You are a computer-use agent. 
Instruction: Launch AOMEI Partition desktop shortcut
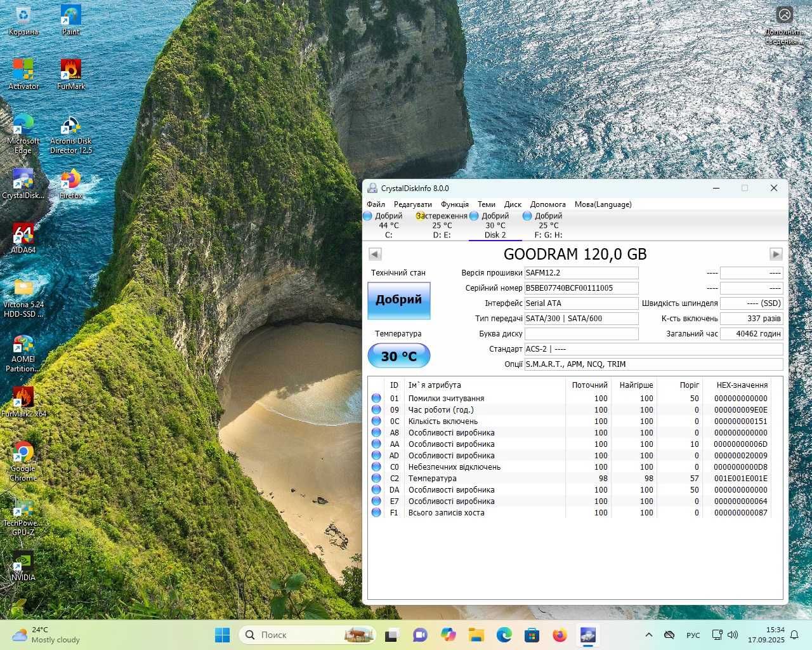[23, 352]
